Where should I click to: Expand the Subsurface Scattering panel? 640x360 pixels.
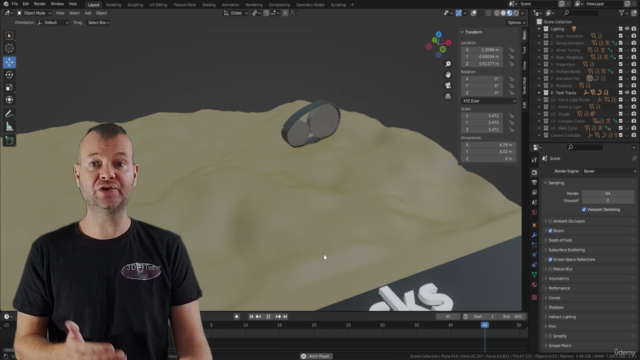(546, 250)
